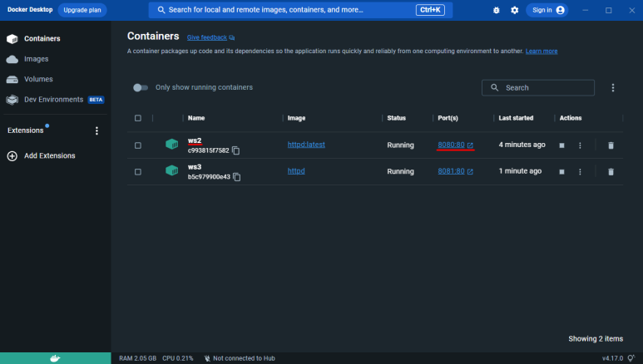Click the Port(s) column header
The height and width of the screenshot is (364, 643).
point(448,118)
